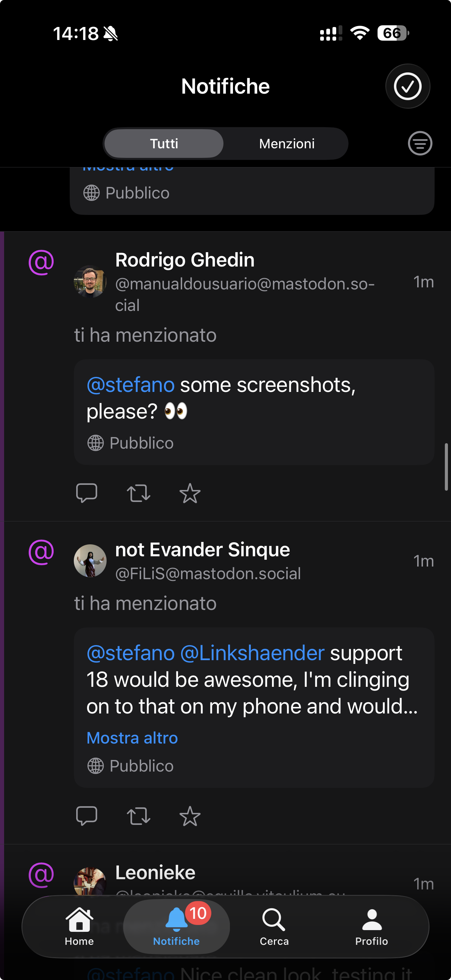
Task: Open the notification filter icon
Action: pyautogui.click(x=420, y=144)
